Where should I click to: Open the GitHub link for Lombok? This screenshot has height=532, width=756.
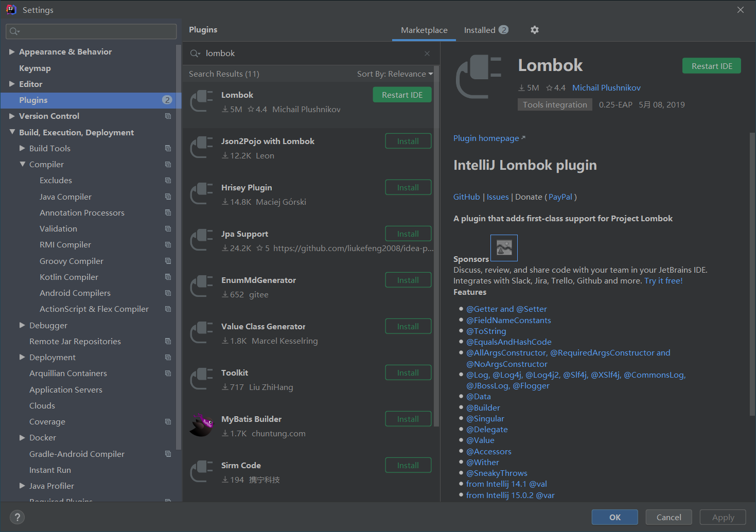[466, 197]
